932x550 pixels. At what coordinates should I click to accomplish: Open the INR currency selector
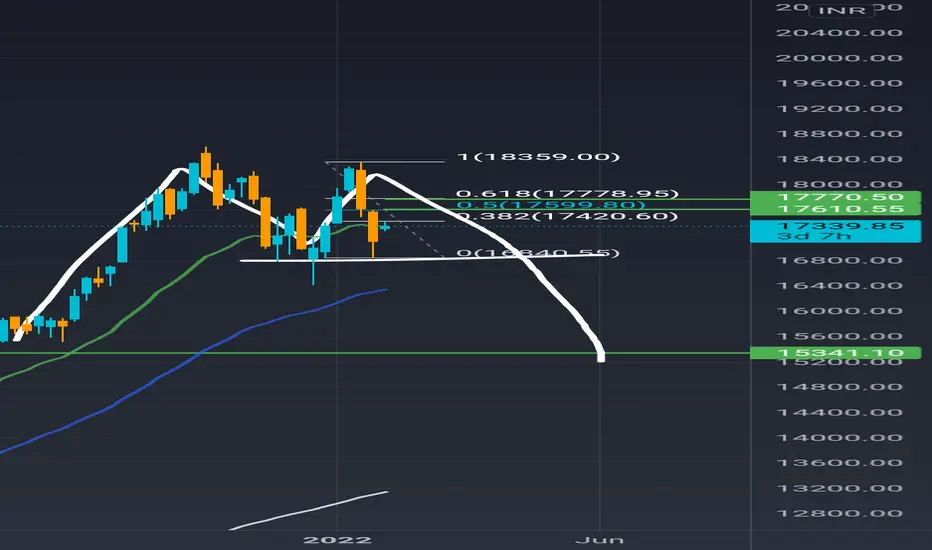pos(842,11)
